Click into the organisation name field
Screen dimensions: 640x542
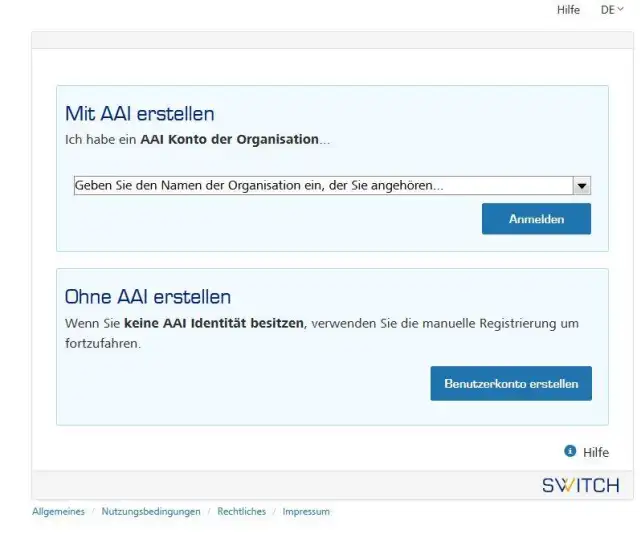pyautogui.click(x=322, y=186)
